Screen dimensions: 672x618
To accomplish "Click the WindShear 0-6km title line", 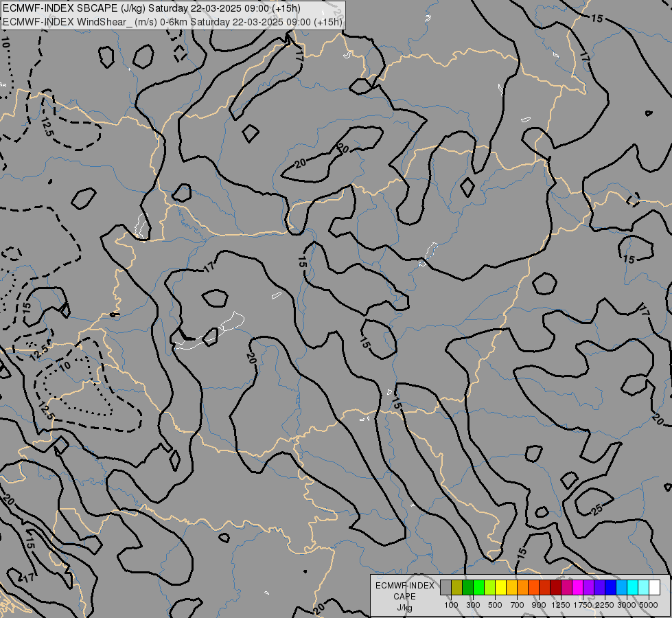I will pyautogui.click(x=172, y=22).
